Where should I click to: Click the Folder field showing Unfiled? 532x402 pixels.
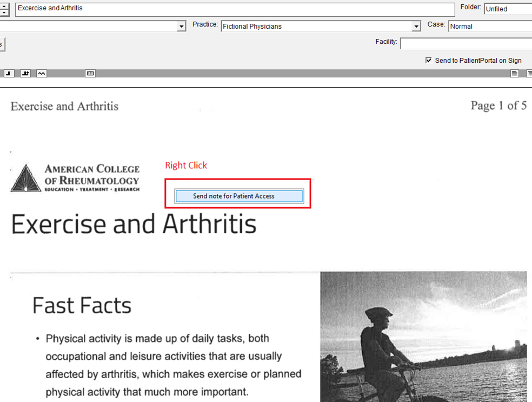pos(507,9)
